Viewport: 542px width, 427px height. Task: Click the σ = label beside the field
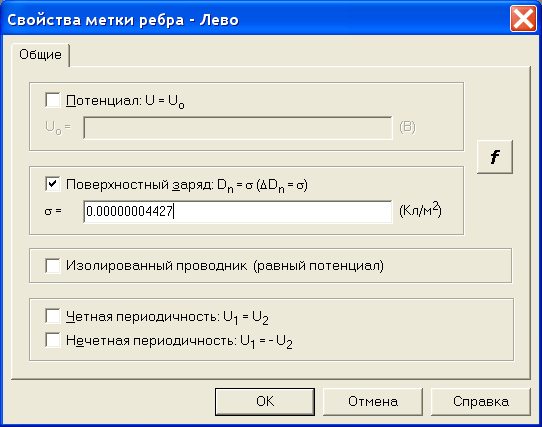click(x=53, y=211)
